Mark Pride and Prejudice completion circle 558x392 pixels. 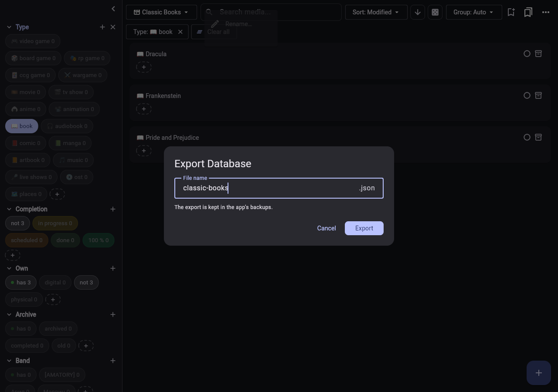coord(527,137)
